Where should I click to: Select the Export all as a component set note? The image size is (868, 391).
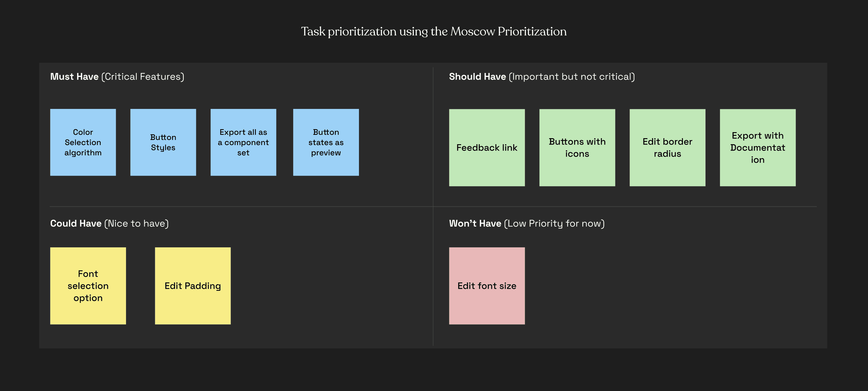point(243,142)
